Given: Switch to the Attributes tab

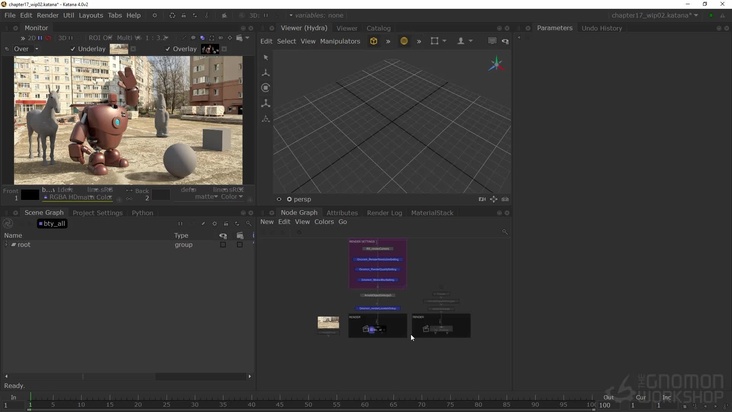Looking at the screenshot, I should point(342,213).
